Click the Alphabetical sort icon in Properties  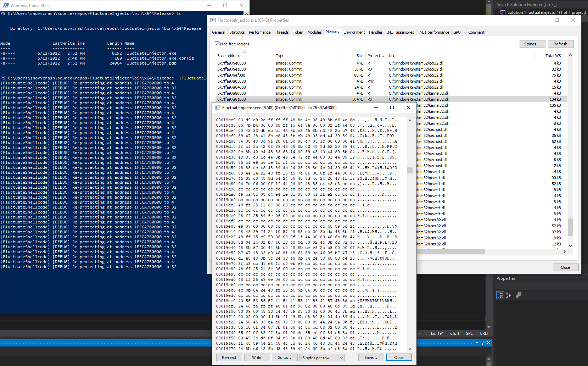coord(508,295)
